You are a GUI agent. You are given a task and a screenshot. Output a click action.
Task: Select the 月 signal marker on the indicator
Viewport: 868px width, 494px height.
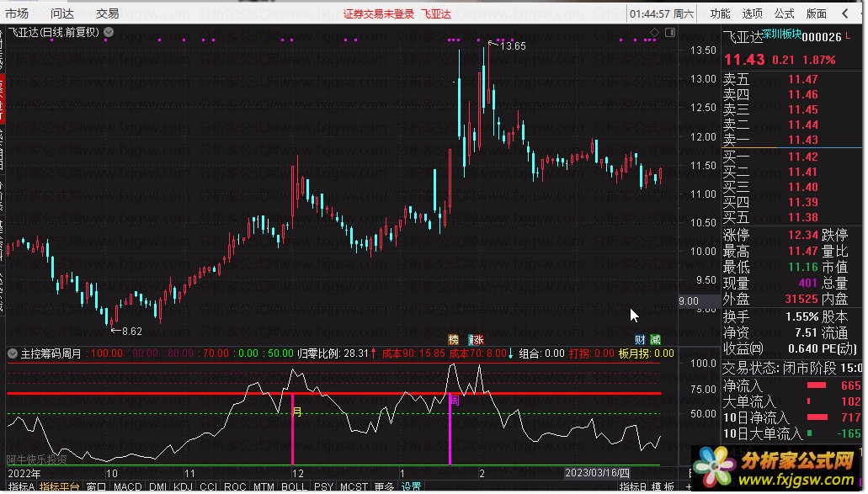tap(297, 412)
